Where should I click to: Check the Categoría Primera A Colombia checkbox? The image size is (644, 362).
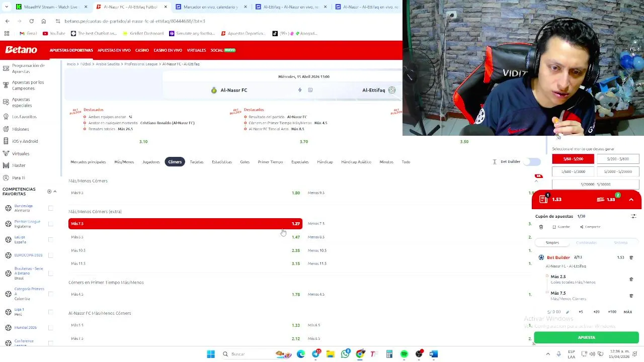[x=50, y=294]
